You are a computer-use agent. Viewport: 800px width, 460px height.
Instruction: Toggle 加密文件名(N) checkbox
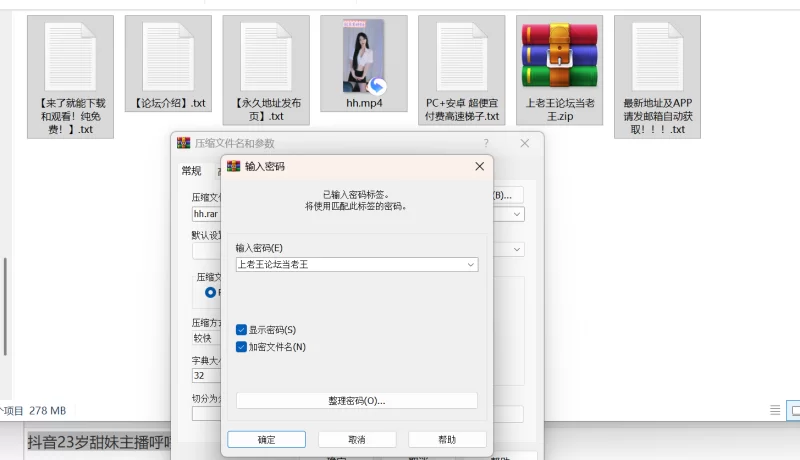241,347
